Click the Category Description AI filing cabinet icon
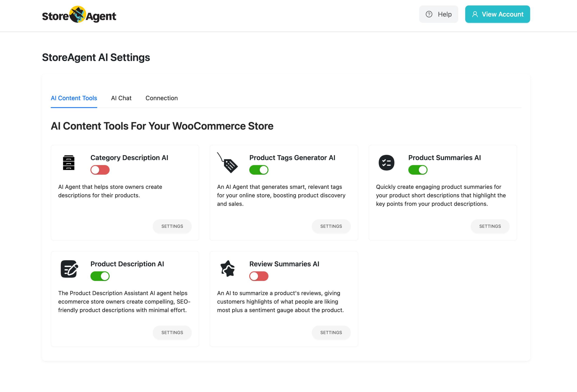This screenshot has width=577, height=392. [69, 162]
